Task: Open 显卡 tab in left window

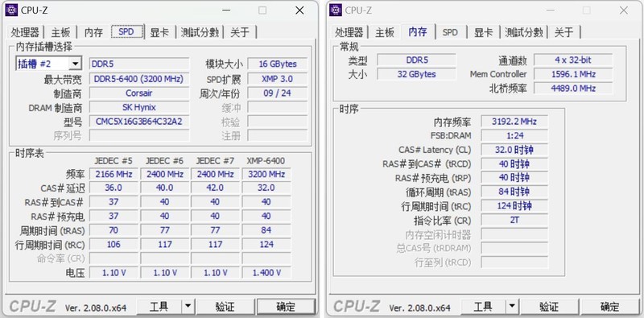Action: tap(159, 32)
